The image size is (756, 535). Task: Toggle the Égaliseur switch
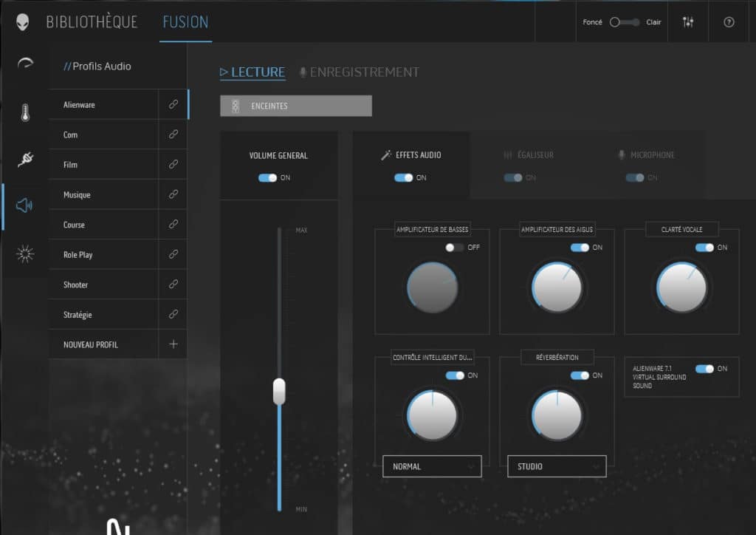coord(513,178)
